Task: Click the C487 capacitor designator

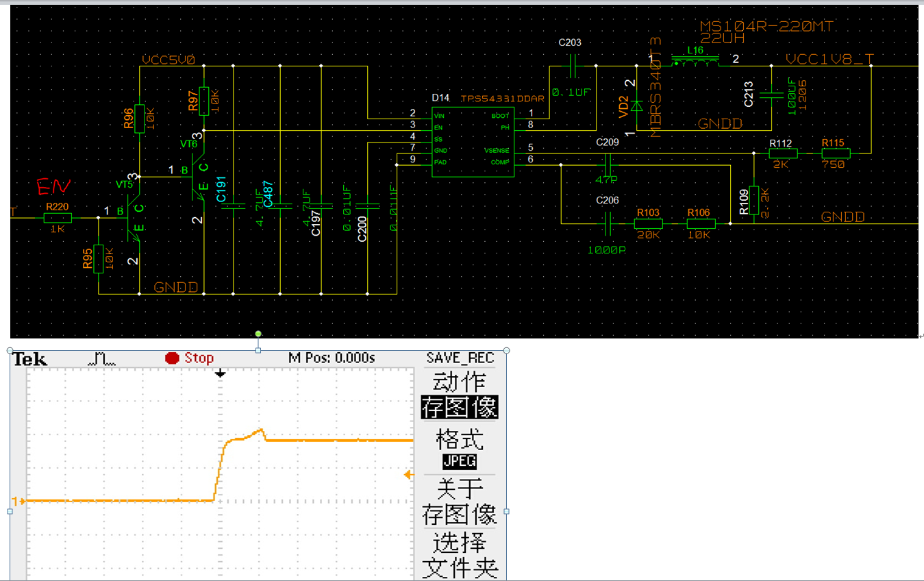Action: tap(269, 195)
